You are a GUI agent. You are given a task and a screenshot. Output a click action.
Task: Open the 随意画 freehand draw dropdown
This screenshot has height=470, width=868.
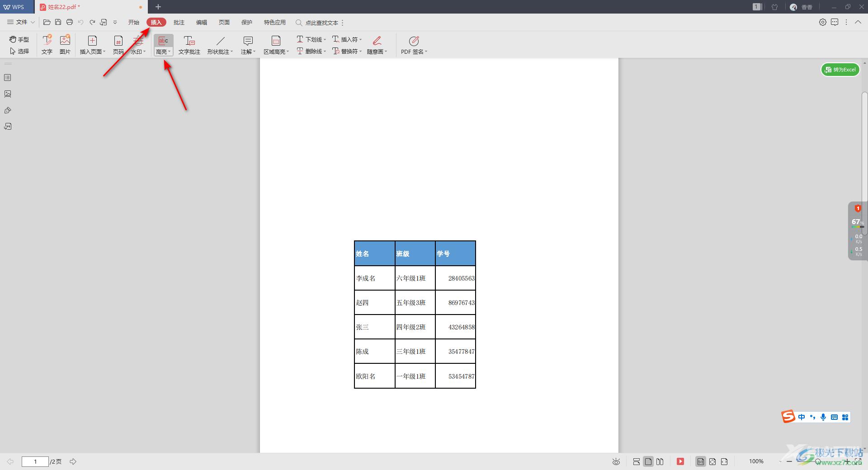coord(377,52)
